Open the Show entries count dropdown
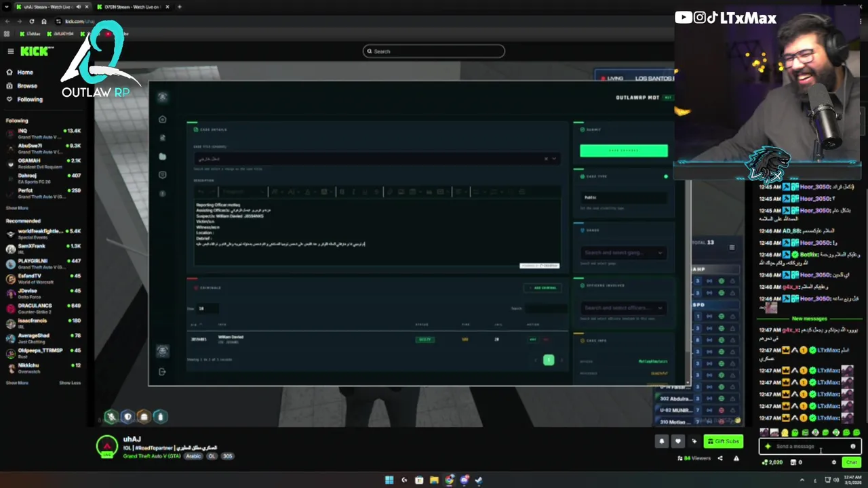 click(x=208, y=308)
